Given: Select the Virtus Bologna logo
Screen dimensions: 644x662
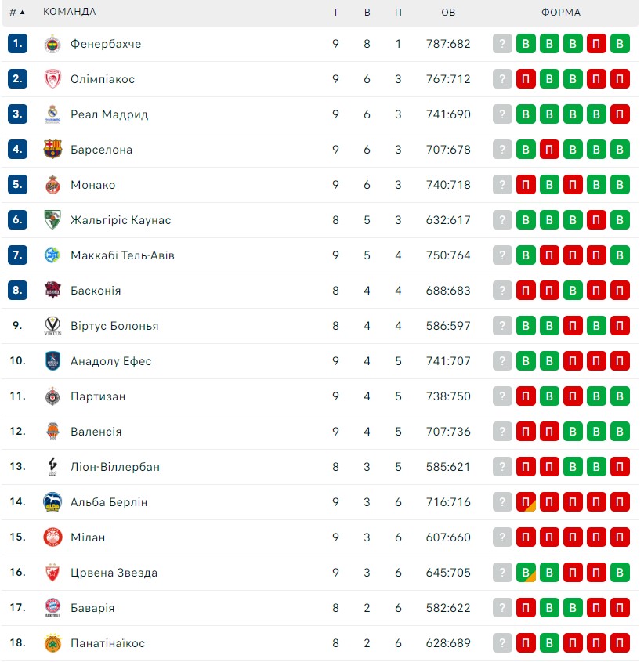Looking at the screenshot, I should tap(52, 326).
